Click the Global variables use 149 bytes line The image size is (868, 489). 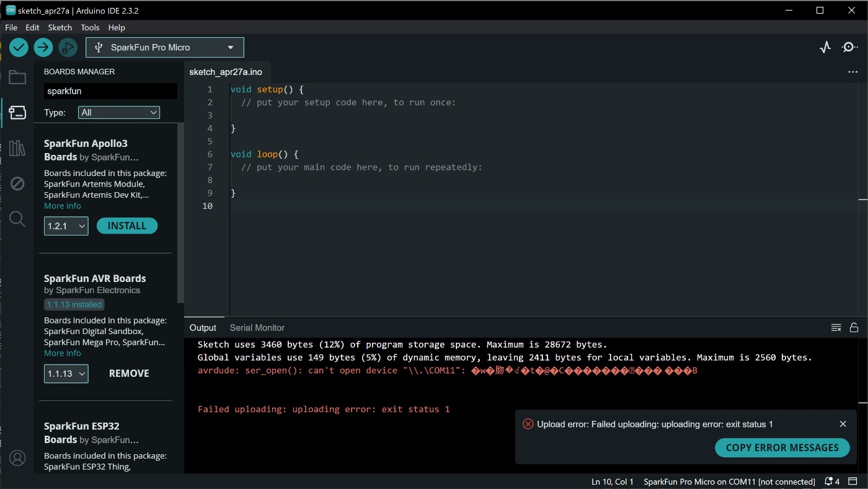505,358
